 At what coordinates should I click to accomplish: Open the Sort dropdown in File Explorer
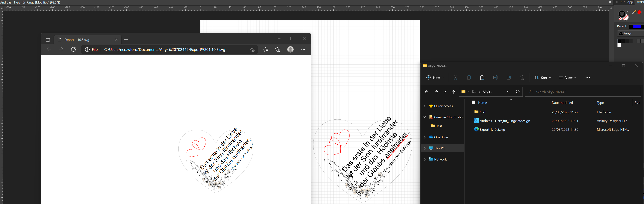pos(543,78)
